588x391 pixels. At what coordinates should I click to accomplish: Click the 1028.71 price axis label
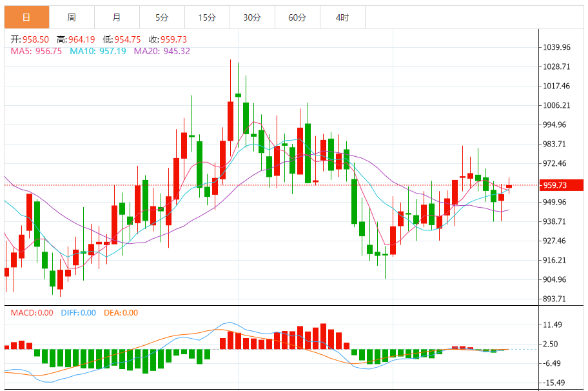pos(556,67)
